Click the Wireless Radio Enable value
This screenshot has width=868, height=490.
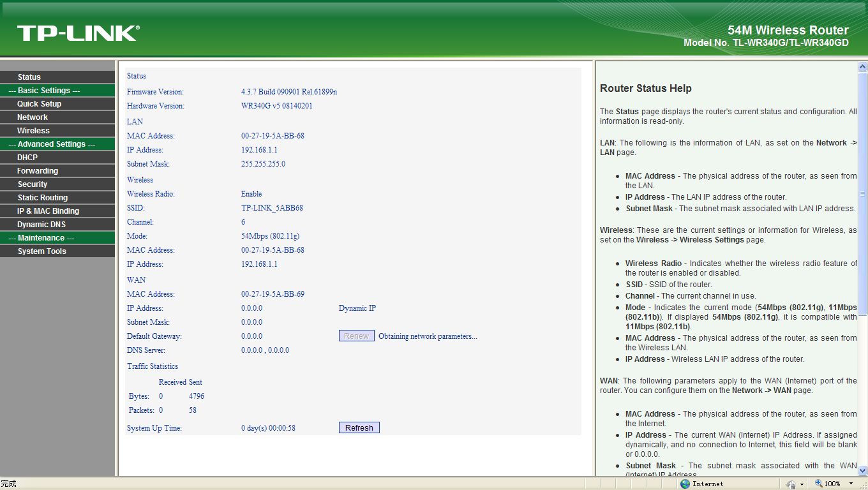click(251, 194)
